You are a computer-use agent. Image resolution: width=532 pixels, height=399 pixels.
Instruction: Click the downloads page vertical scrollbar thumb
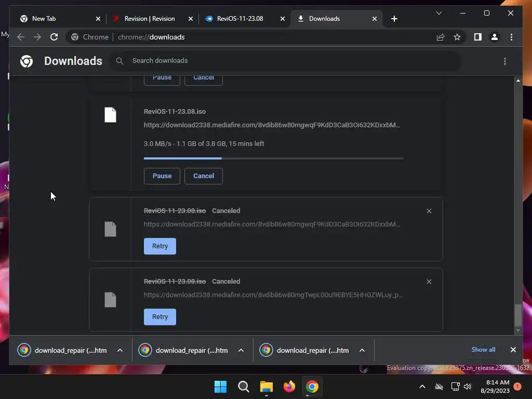click(518, 315)
